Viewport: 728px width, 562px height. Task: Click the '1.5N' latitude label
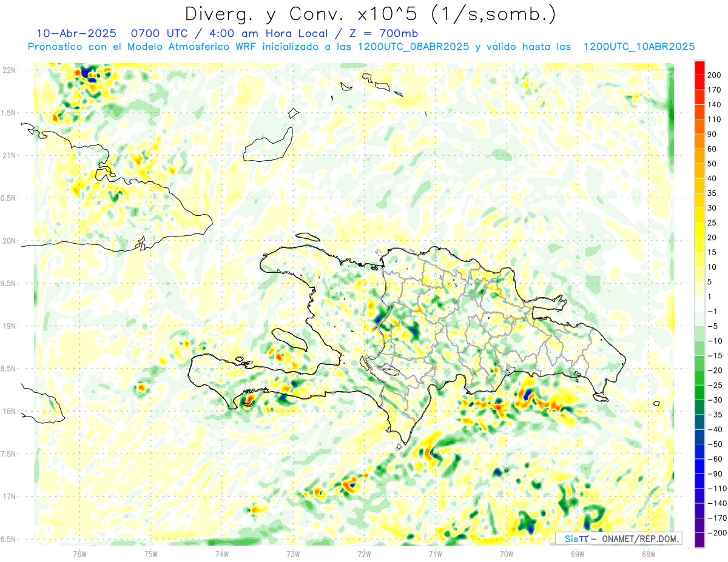[8, 113]
